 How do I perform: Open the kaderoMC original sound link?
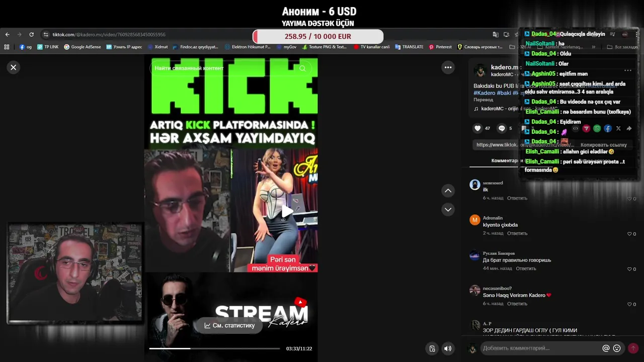pos(517,109)
